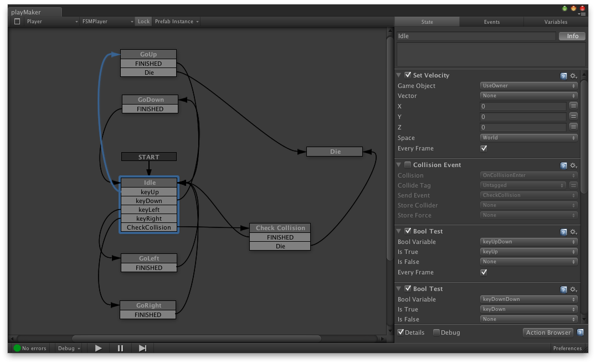This screenshot has width=596, height=364.
Task: Click the step-frame icon at bottom
Action: click(142, 348)
